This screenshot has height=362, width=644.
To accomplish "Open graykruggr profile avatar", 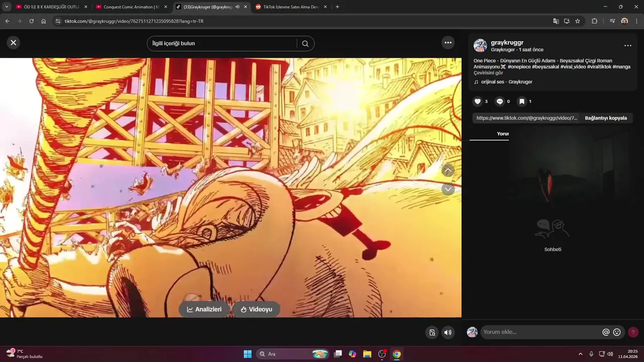I will (x=480, y=46).
